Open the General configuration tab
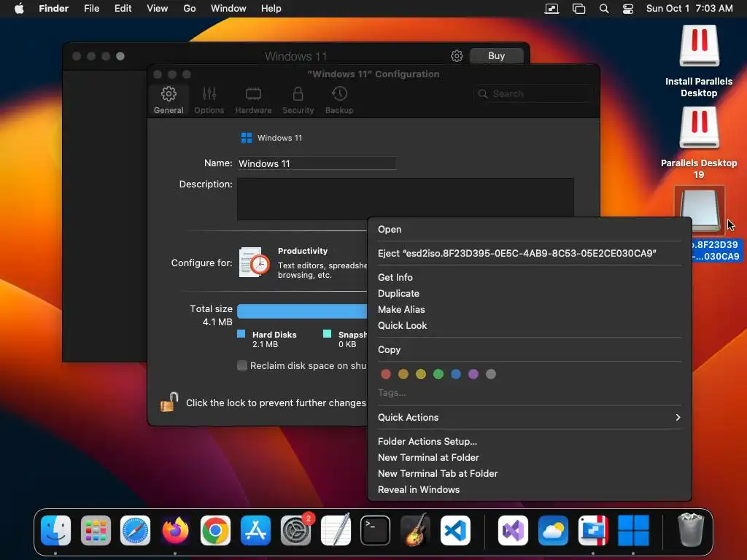The width and height of the screenshot is (747, 560). coord(169,100)
